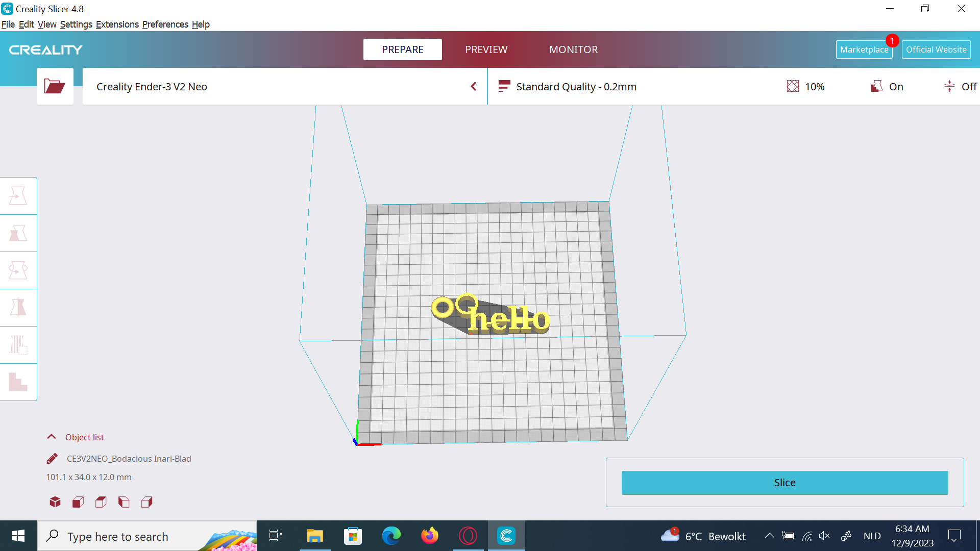The width and height of the screenshot is (980, 551).
Task: Click the pencil icon beside the model name
Action: (x=52, y=459)
